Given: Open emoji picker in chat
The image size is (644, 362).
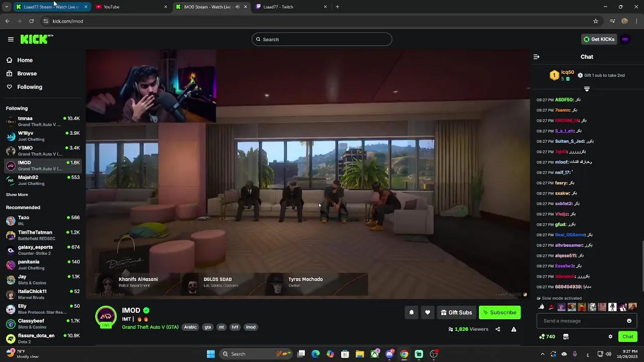Looking at the screenshot, I should click(x=629, y=321).
